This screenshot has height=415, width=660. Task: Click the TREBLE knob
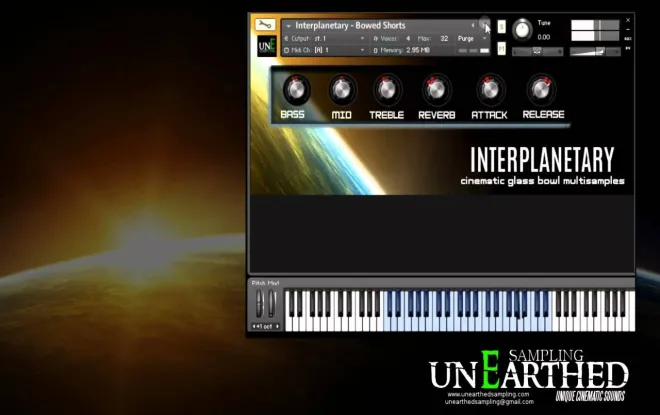(387, 90)
